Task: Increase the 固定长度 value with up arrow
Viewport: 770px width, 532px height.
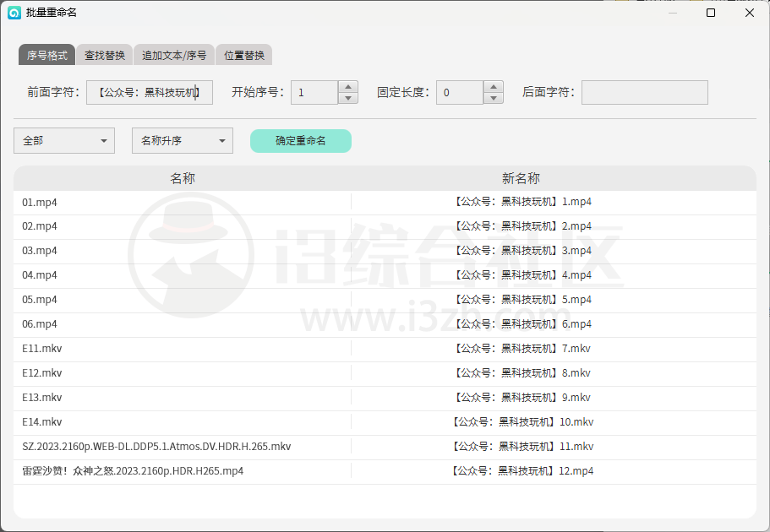Action: tap(494, 87)
